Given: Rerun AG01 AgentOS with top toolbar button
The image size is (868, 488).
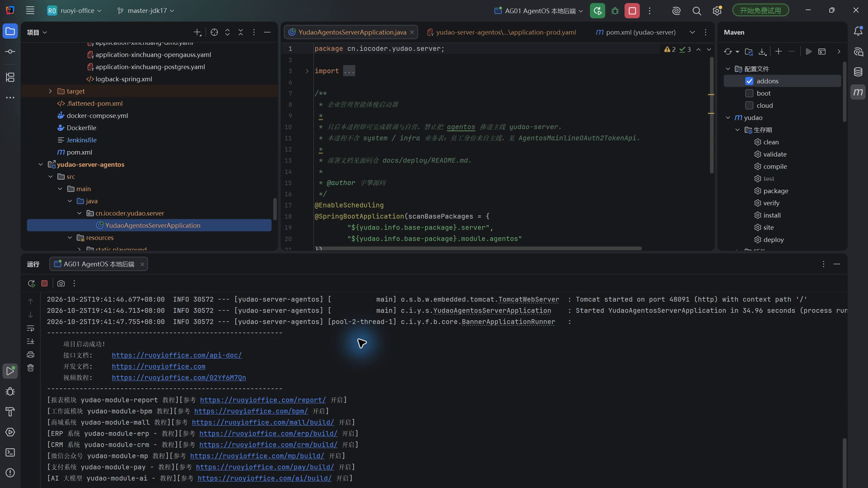Looking at the screenshot, I should (x=597, y=11).
